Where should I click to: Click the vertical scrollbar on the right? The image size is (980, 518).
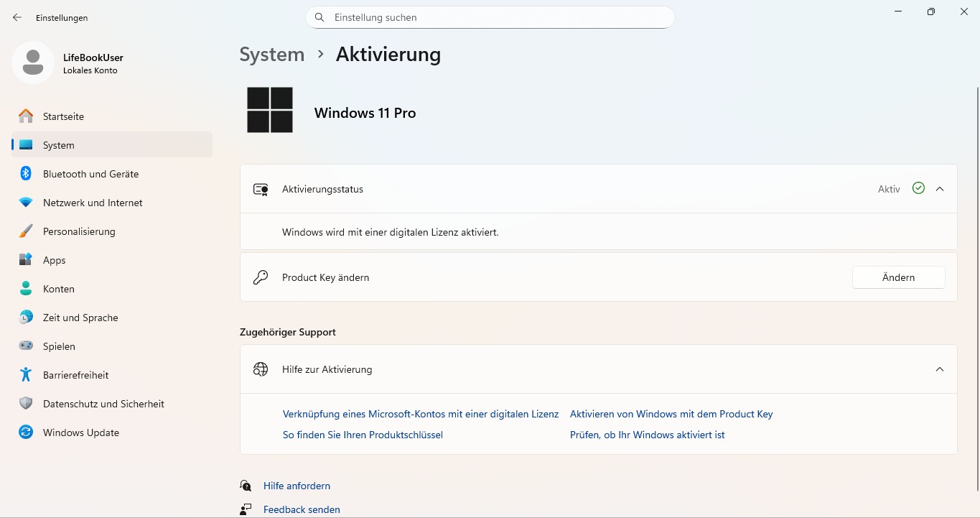point(976,287)
